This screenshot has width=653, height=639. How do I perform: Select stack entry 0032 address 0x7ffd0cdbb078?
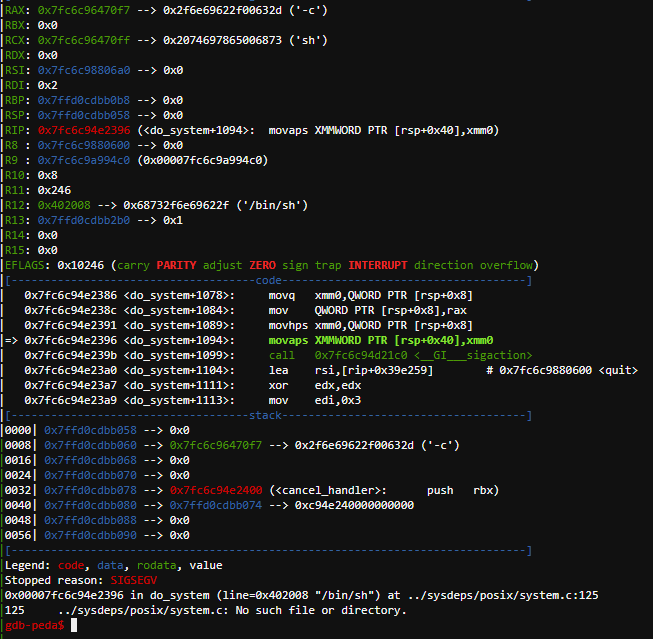pyautogui.click(x=90, y=490)
